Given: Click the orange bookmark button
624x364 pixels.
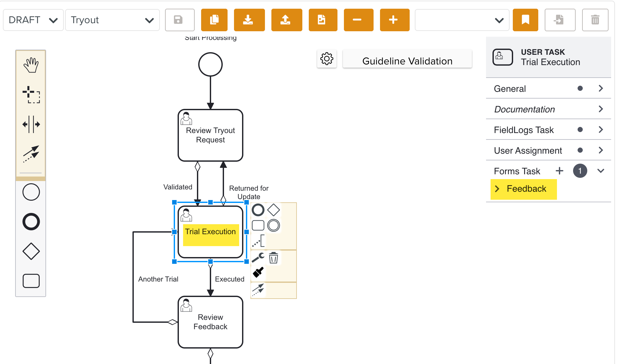Looking at the screenshot, I should (x=525, y=20).
